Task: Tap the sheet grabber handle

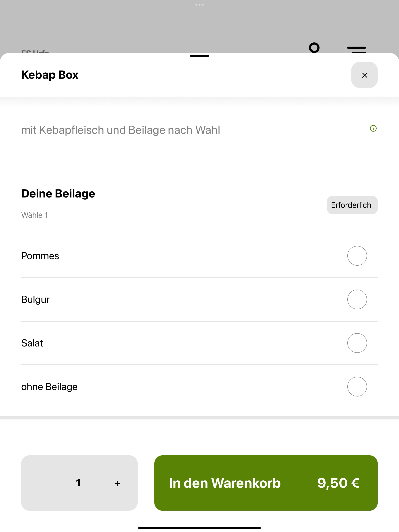Action: click(199, 56)
